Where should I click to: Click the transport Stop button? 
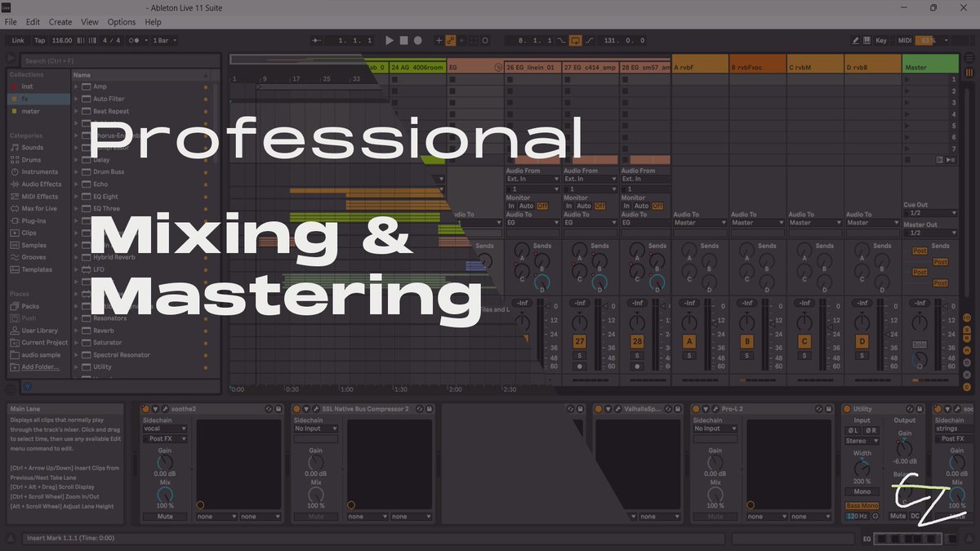[x=403, y=40]
